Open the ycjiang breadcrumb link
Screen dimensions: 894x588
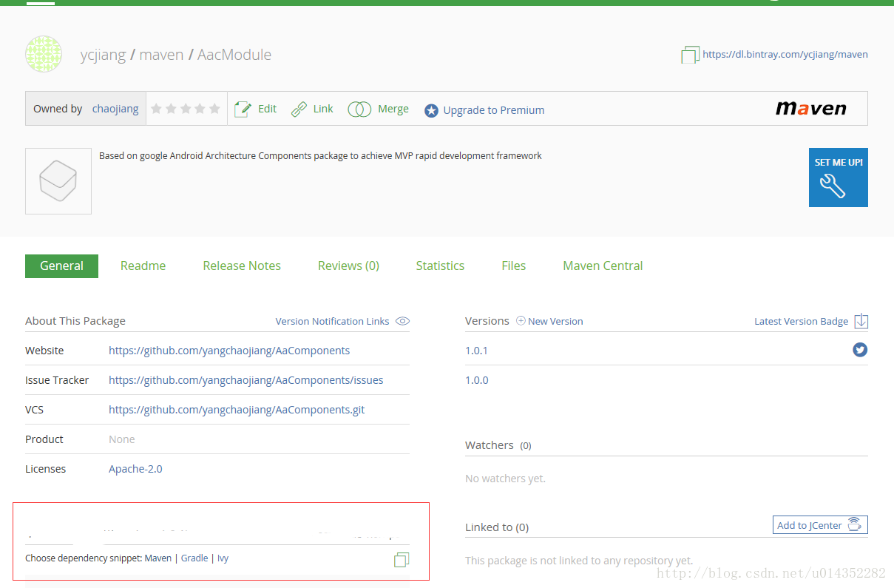pyautogui.click(x=103, y=55)
